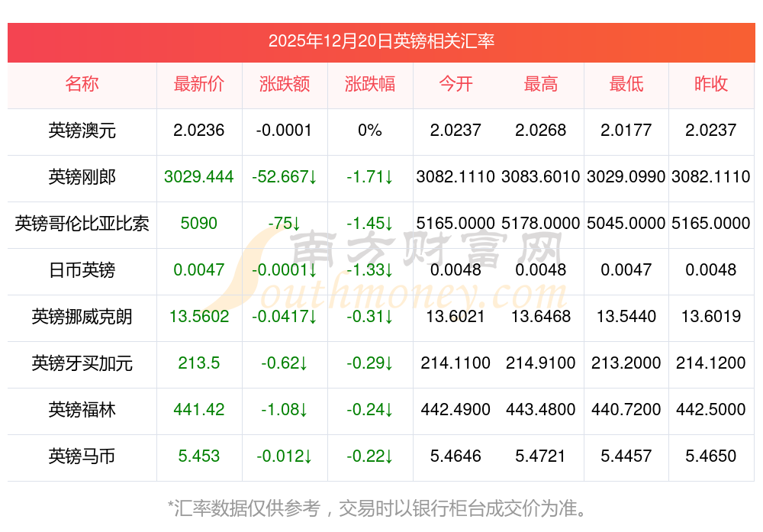Viewport: 763px width, 532px height.
Task: Click the 英镑牙买加元 row label
Action: 82,363
